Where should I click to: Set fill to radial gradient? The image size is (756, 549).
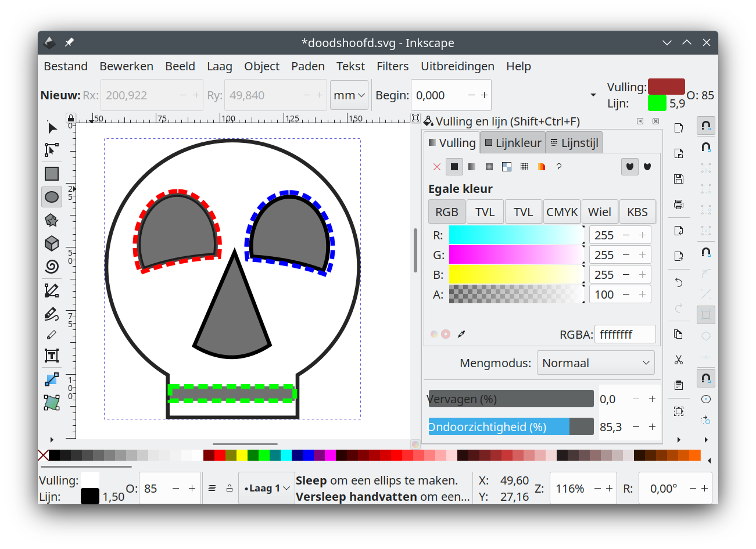489,167
